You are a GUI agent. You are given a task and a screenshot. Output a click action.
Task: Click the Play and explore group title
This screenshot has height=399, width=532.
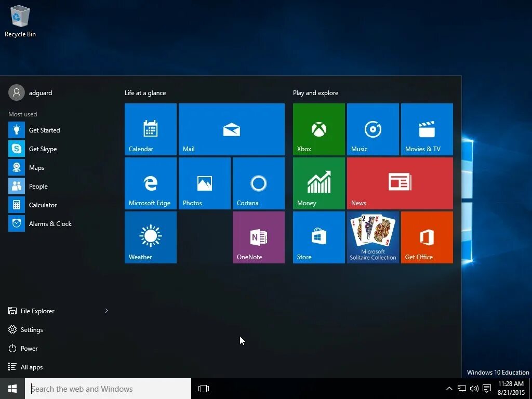point(315,93)
